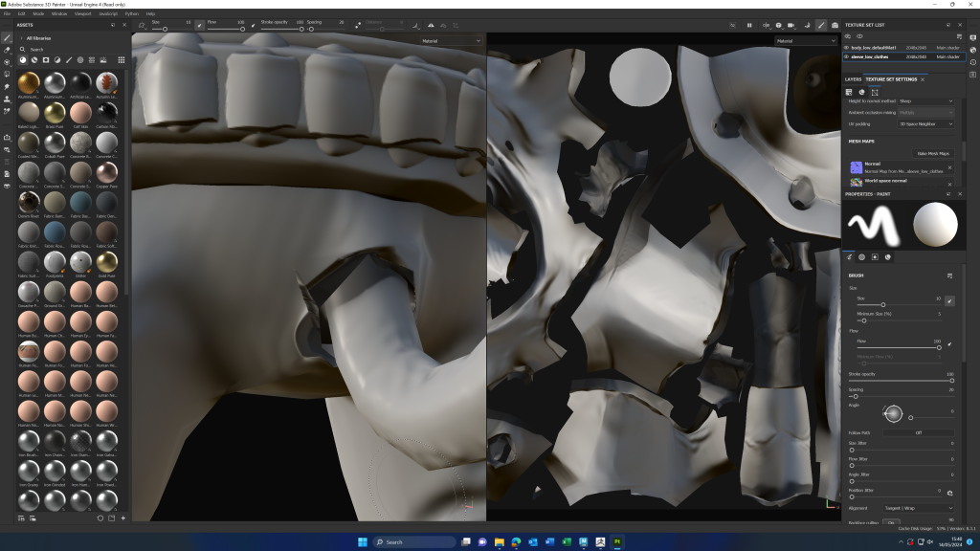Pause rendering with the pause icon
This screenshot has width=980, height=551.
pos(749,25)
